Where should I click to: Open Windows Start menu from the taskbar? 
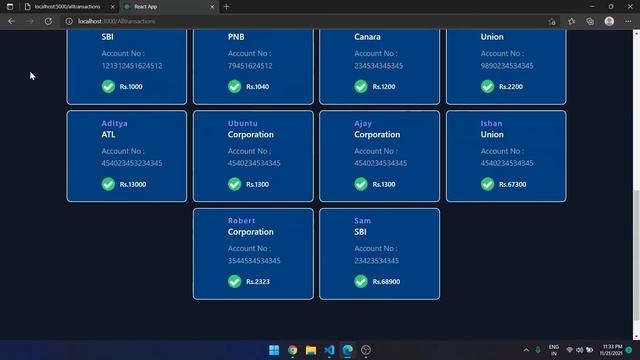(x=274, y=350)
